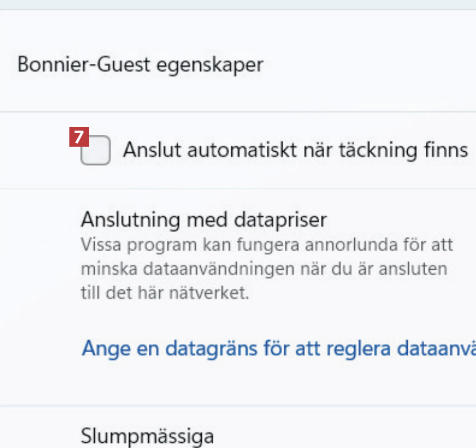Click the word 'datapriser' in the heading

[x=281, y=219]
